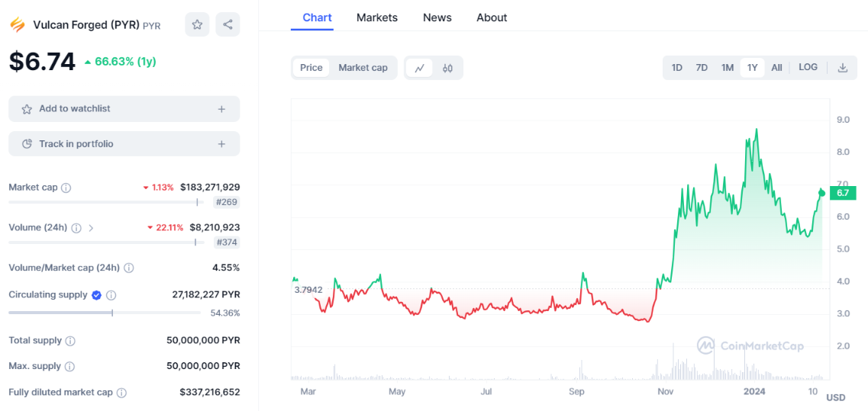Expand Add to watlist plus sign
This screenshot has width=868, height=411.
(221, 109)
